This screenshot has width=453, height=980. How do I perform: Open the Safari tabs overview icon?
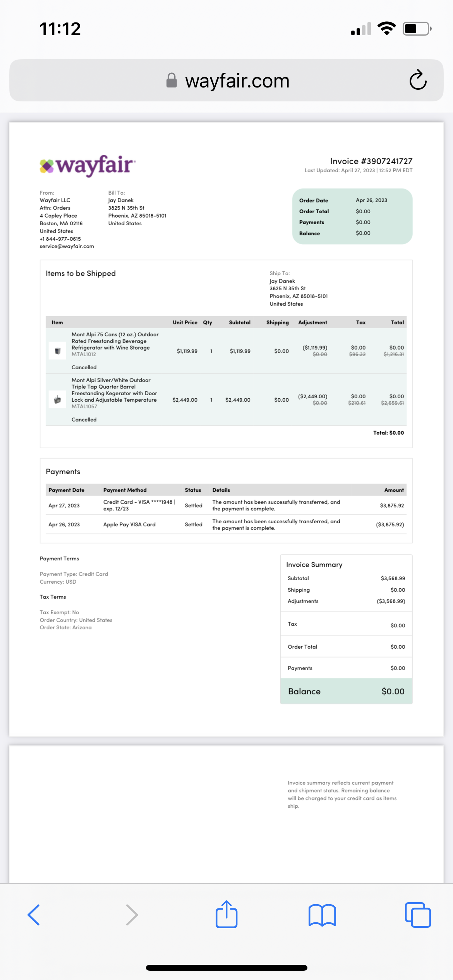click(x=418, y=915)
